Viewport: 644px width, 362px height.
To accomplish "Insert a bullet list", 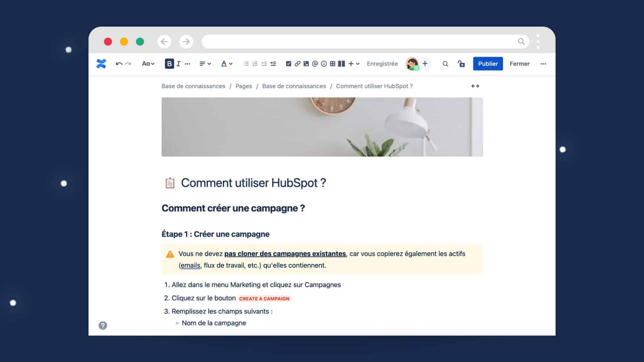I will tap(246, 64).
